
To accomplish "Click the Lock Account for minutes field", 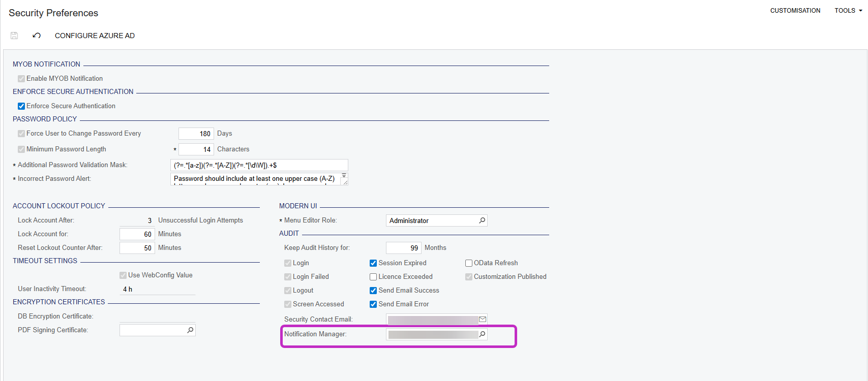I will [137, 234].
